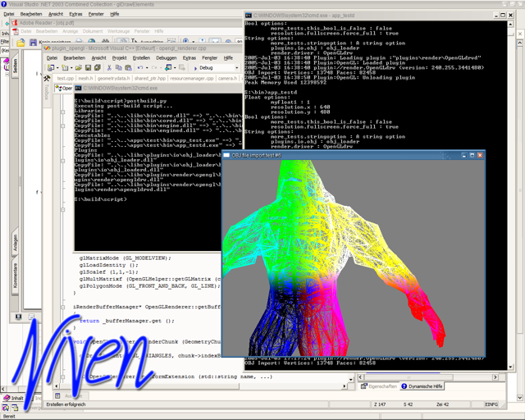
Task: Open Erstellen menu in Visual C++
Action: click(141, 58)
